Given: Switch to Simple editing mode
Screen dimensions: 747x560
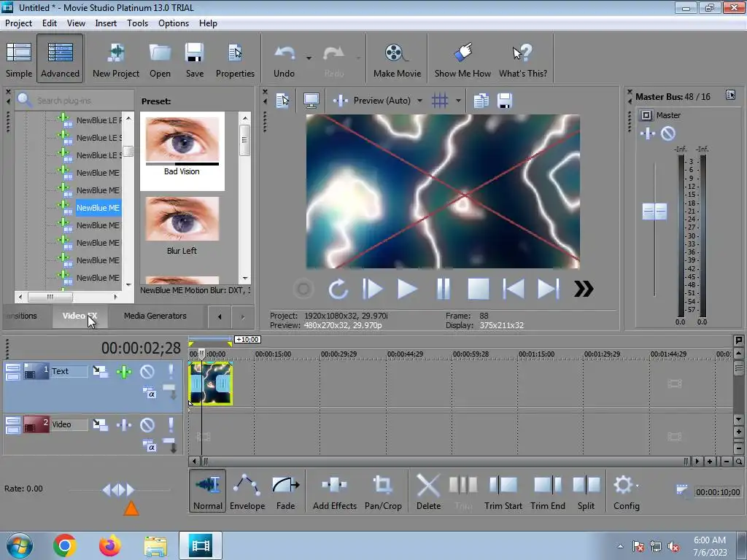Looking at the screenshot, I should 19,60.
